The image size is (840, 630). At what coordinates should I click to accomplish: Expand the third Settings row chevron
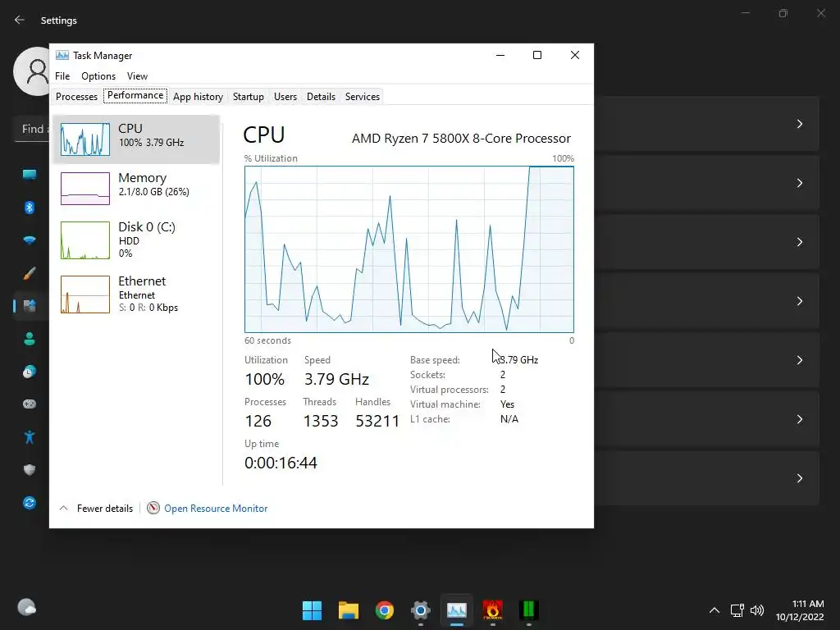(x=799, y=242)
